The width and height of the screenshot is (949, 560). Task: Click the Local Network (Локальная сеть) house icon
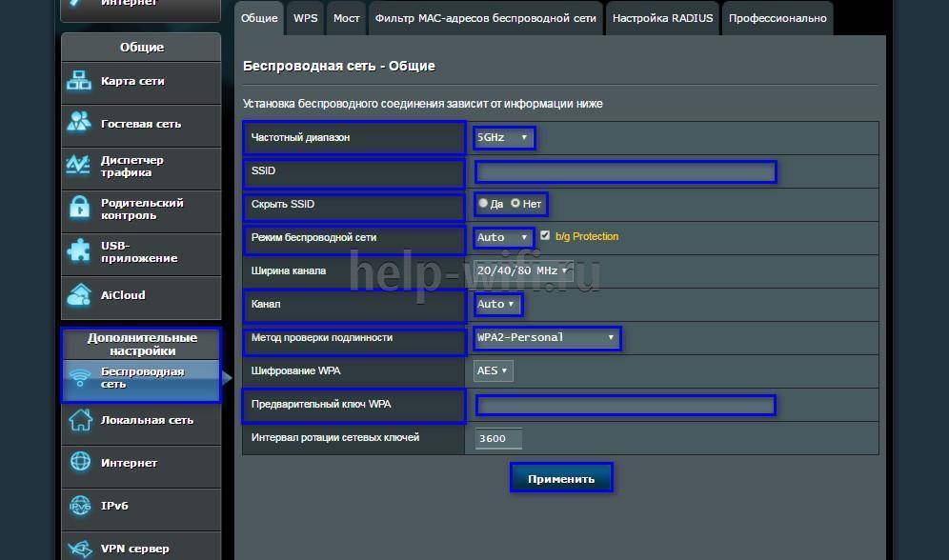click(x=79, y=420)
